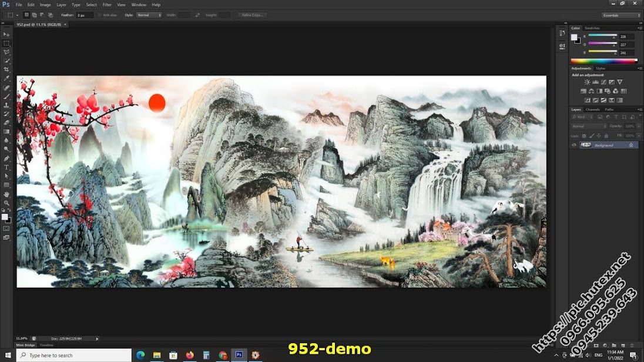Select the Healing Brush tool

coord(6,88)
